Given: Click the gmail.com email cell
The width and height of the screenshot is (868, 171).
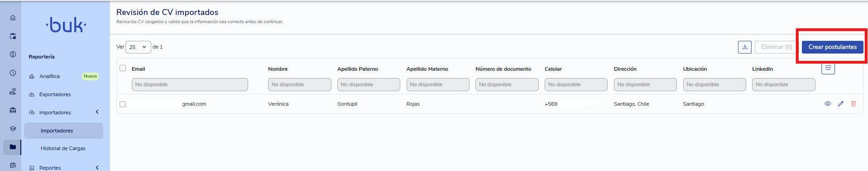Looking at the screenshot, I should pyautogui.click(x=194, y=104).
